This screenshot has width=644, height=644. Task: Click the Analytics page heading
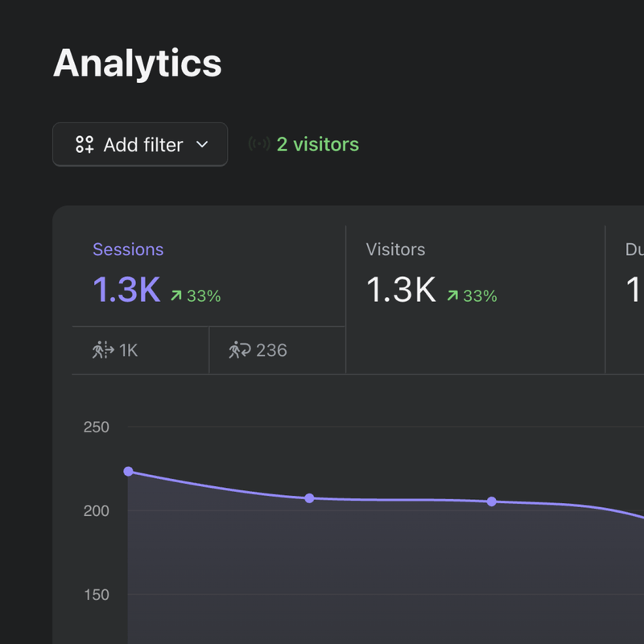pos(137,63)
